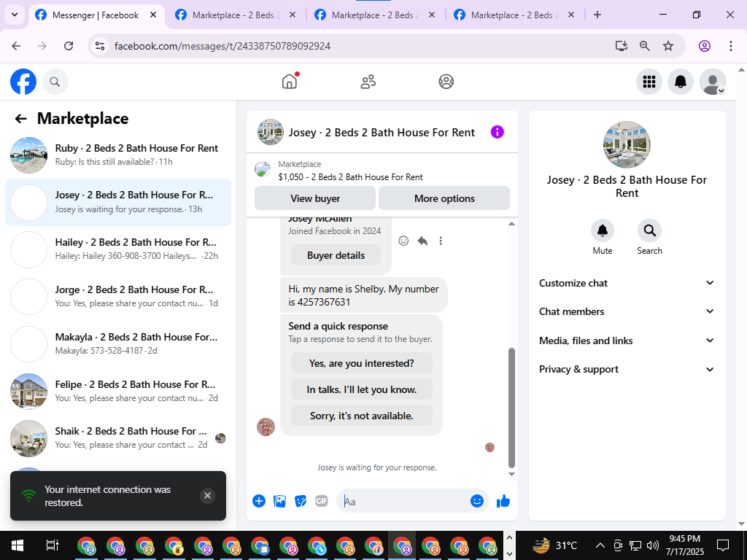
Task: Click the address bar URL
Action: click(x=222, y=46)
